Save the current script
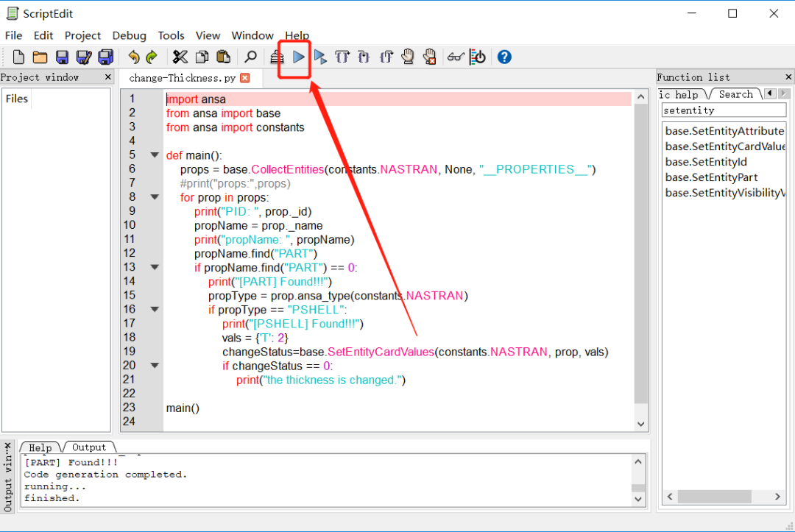 click(62, 57)
